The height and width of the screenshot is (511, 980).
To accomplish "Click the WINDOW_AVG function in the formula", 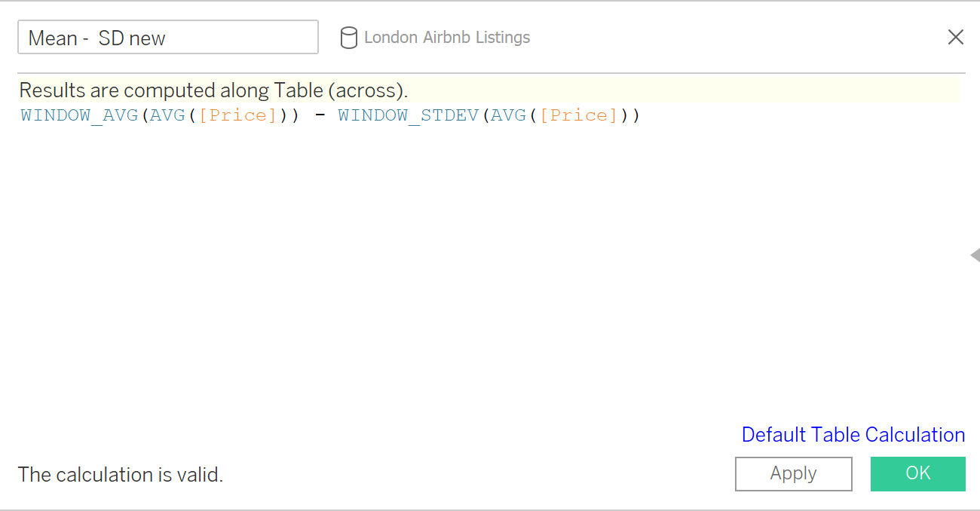I will (x=79, y=115).
